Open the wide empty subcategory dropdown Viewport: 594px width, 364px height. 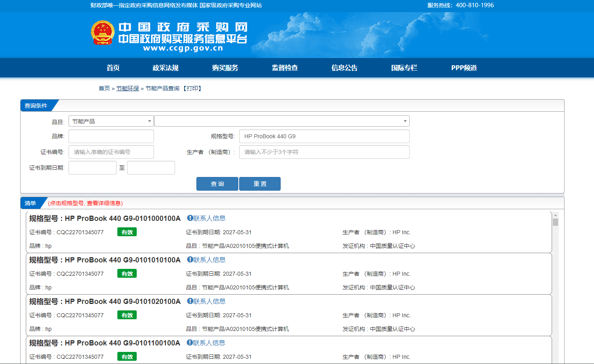coord(282,121)
